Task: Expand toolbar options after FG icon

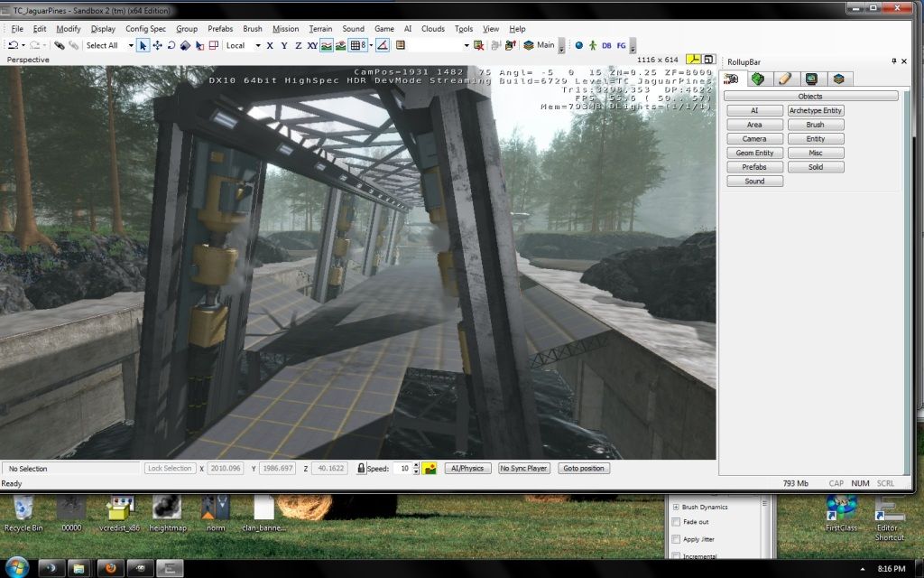Action: click(x=633, y=45)
